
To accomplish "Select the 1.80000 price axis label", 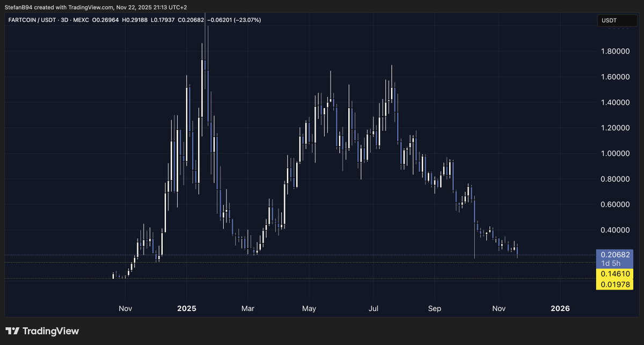I will pos(616,52).
